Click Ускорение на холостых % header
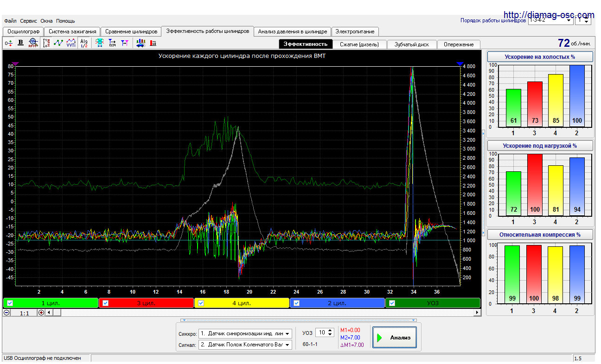 click(540, 57)
